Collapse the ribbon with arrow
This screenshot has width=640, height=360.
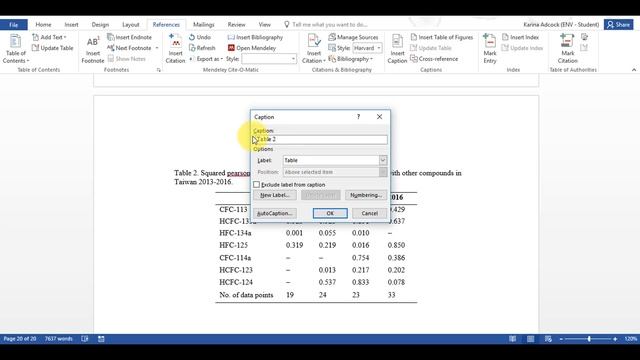634,70
